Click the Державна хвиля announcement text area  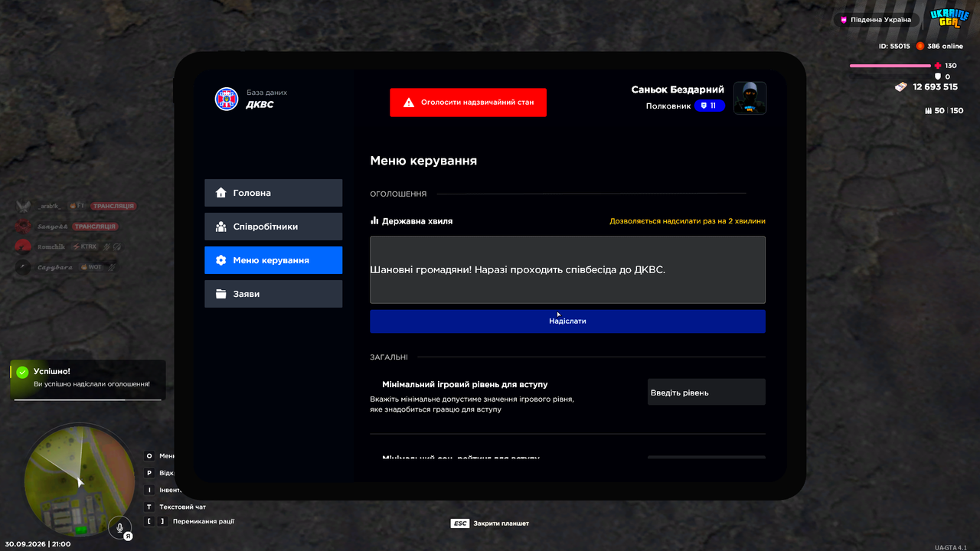click(567, 269)
